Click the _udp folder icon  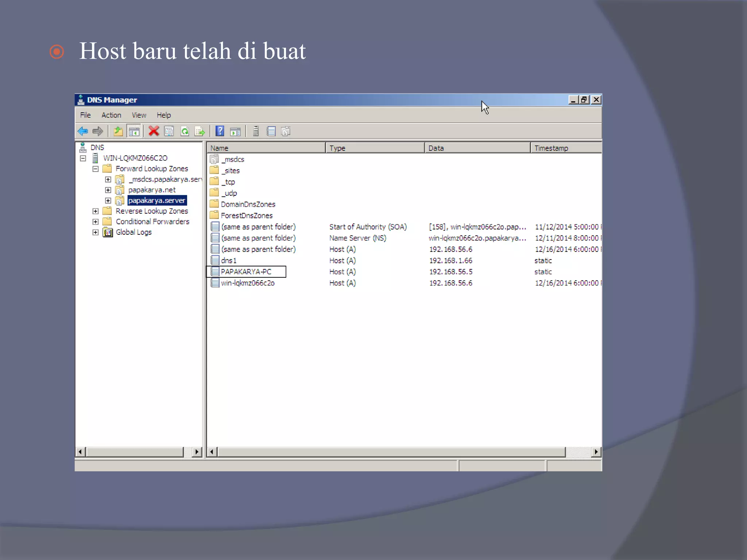pyautogui.click(x=214, y=193)
